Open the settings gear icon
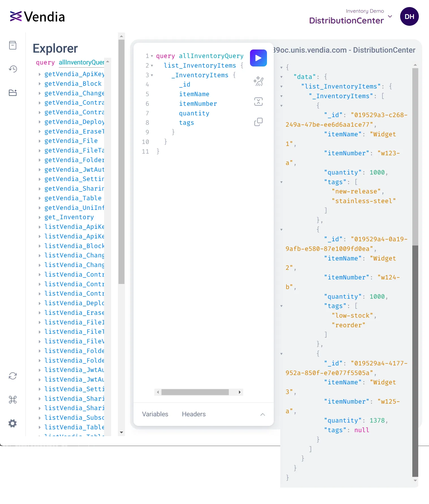Viewport: 429px width, 504px height. [x=13, y=423]
